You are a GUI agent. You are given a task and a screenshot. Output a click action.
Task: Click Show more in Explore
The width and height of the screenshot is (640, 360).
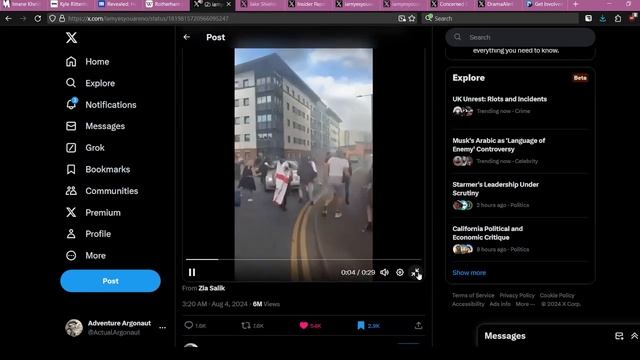coord(469,273)
